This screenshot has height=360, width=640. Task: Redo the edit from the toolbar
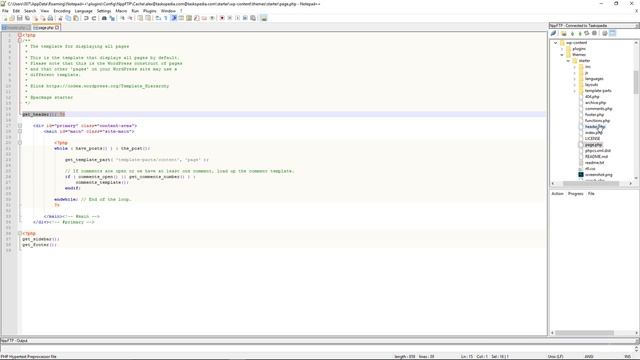pos(93,18)
